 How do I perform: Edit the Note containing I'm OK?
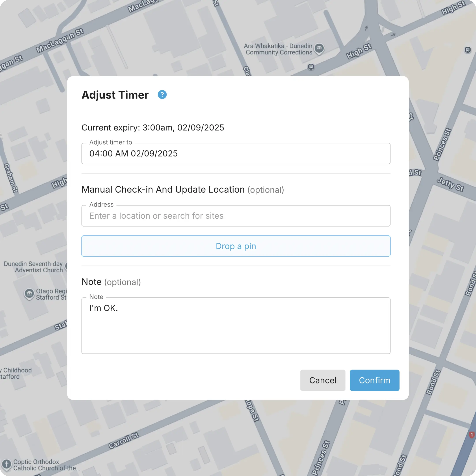[236, 325]
